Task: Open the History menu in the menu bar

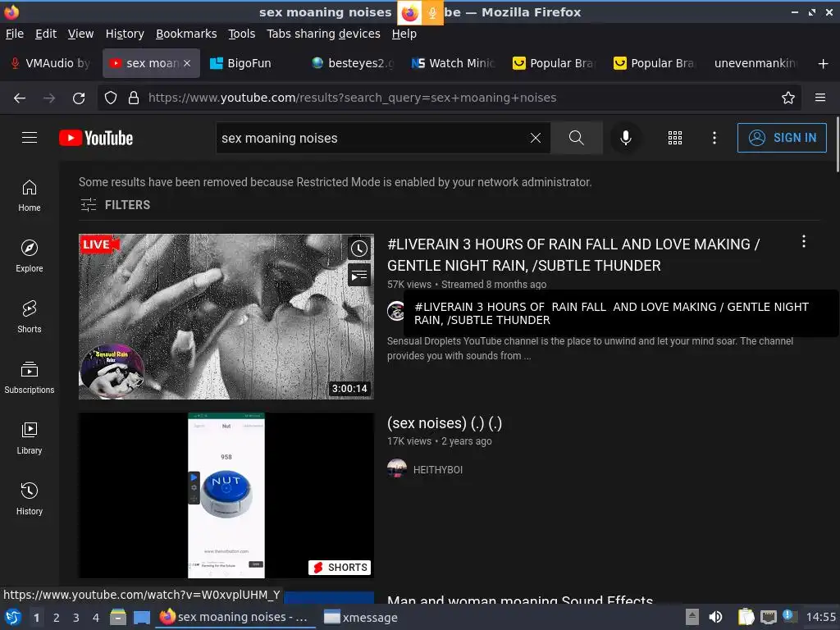Action: point(125,34)
